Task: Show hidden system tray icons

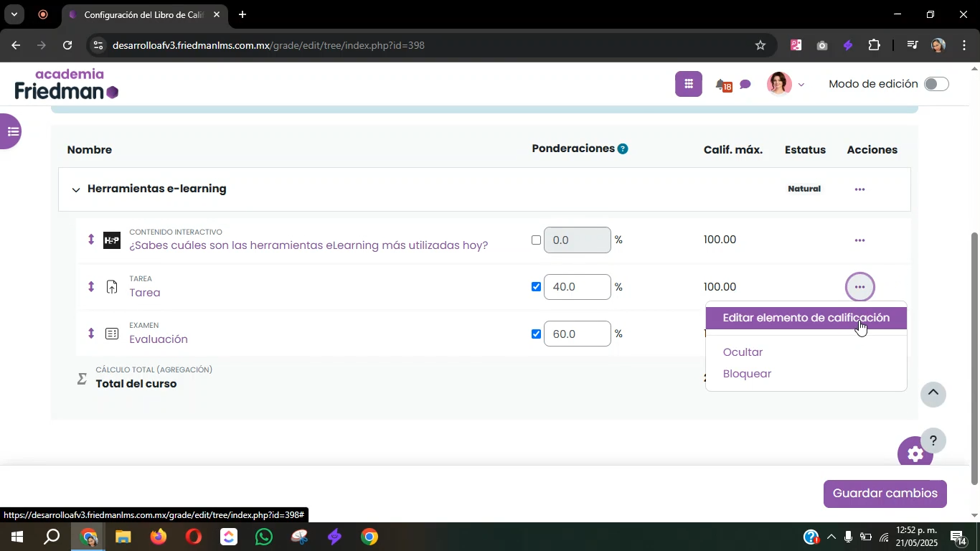Action: [x=831, y=537]
